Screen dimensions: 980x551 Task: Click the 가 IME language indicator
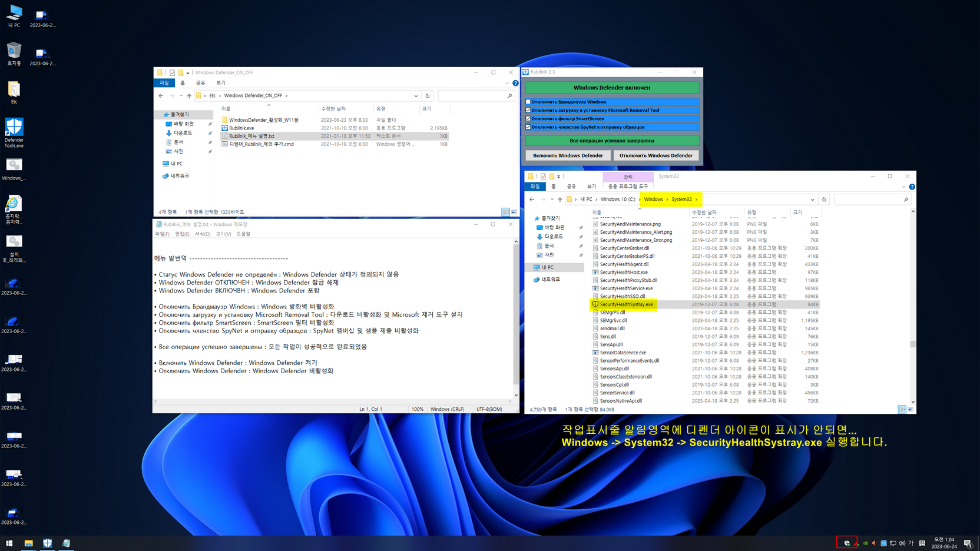coord(911,543)
